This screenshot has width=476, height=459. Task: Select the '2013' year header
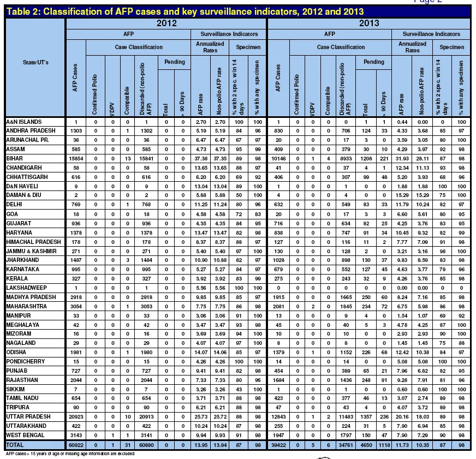click(369, 23)
